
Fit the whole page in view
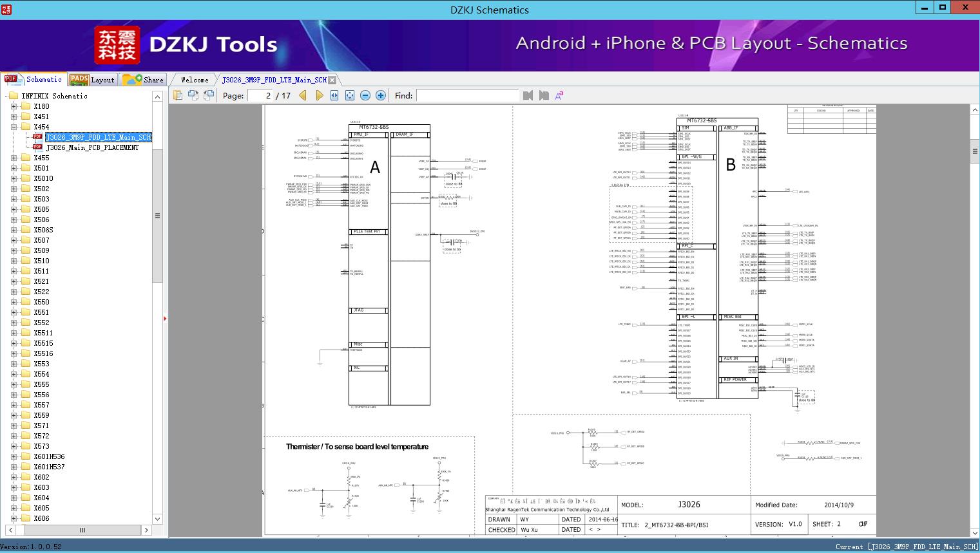[350, 95]
